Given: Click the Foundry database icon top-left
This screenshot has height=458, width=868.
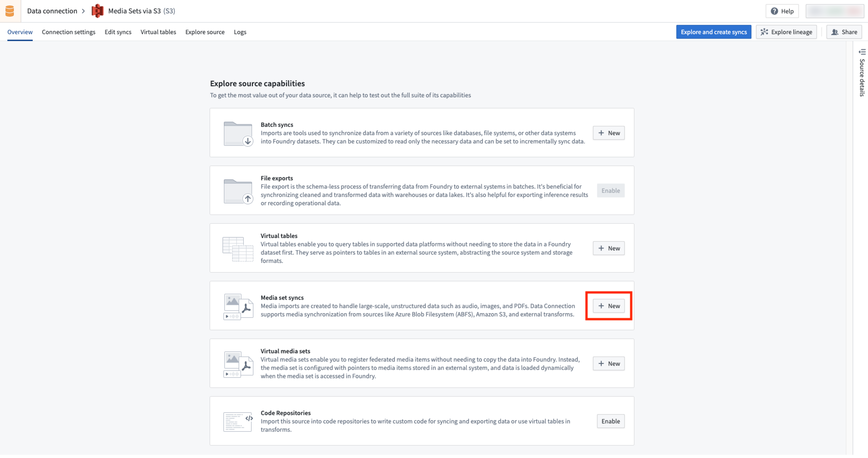Looking at the screenshot, I should coord(10,11).
